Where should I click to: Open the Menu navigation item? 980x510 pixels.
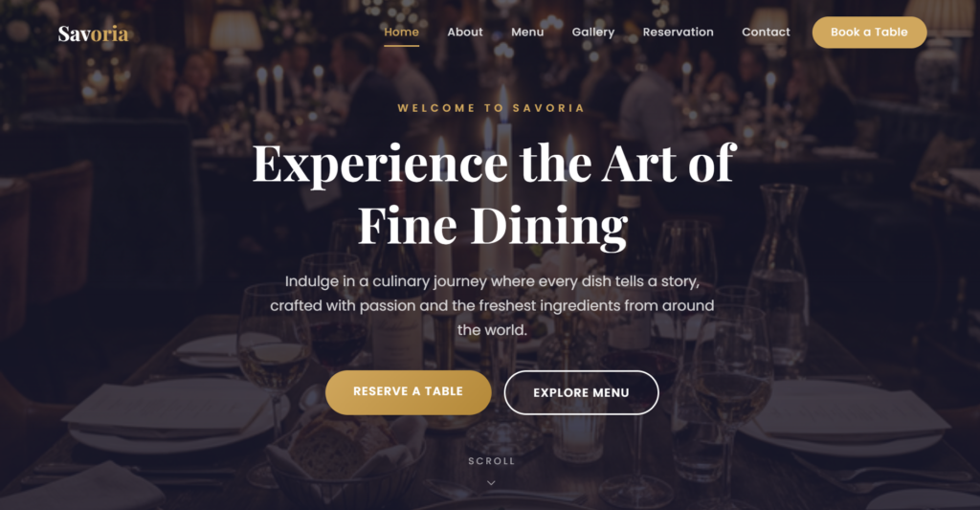tap(527, 32)
